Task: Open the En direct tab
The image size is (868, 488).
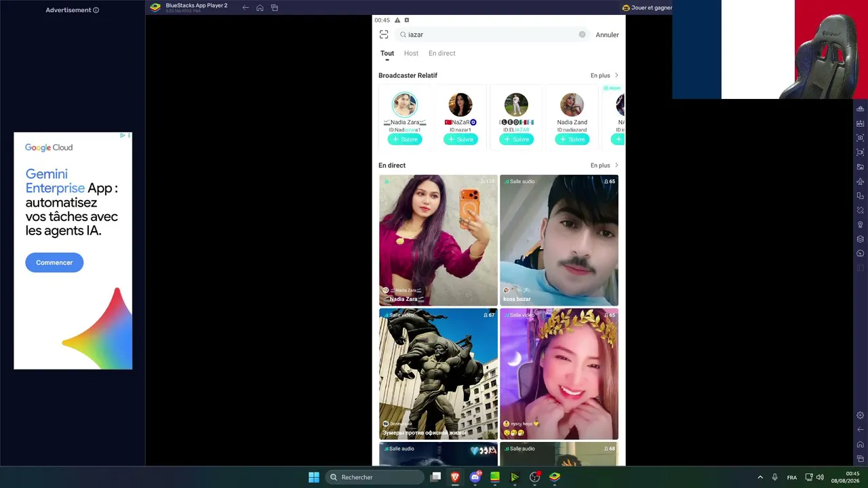Action: pyautogui.click(x=442, y=54)
